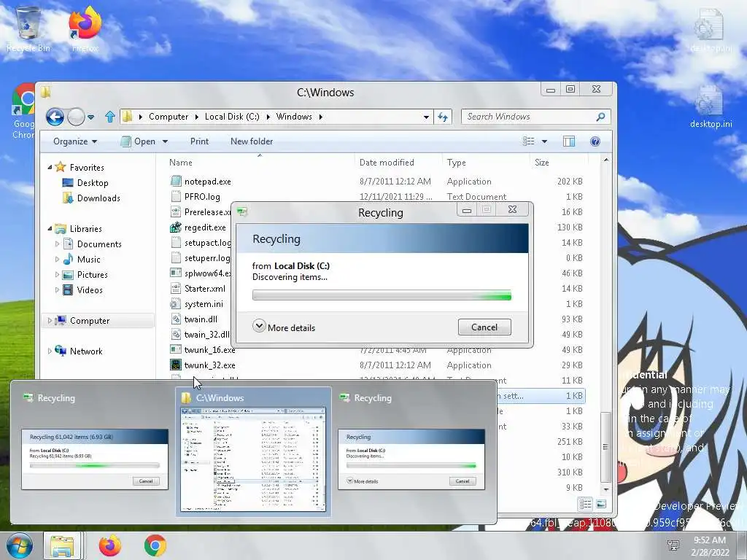Click the File Explorer taskbar icon
Viewport: 747px width, 560px height.
(63, 545)
